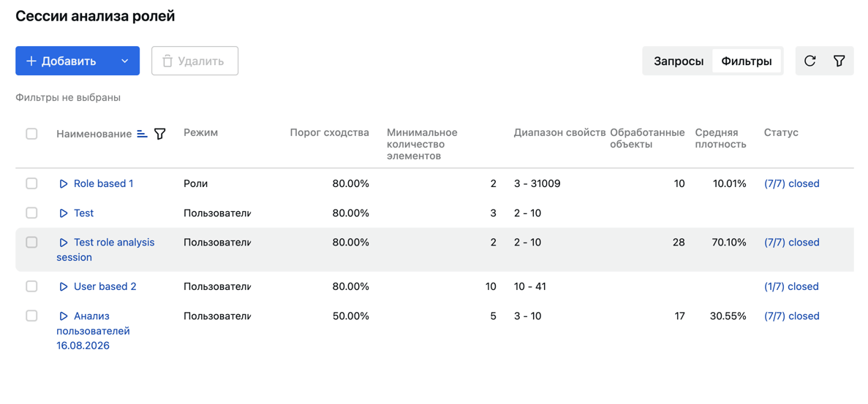Viewport: 868px width, 404px height.
Task: Click the play triangle icon beside Role based 1
Action: click(x=64, y=183)
